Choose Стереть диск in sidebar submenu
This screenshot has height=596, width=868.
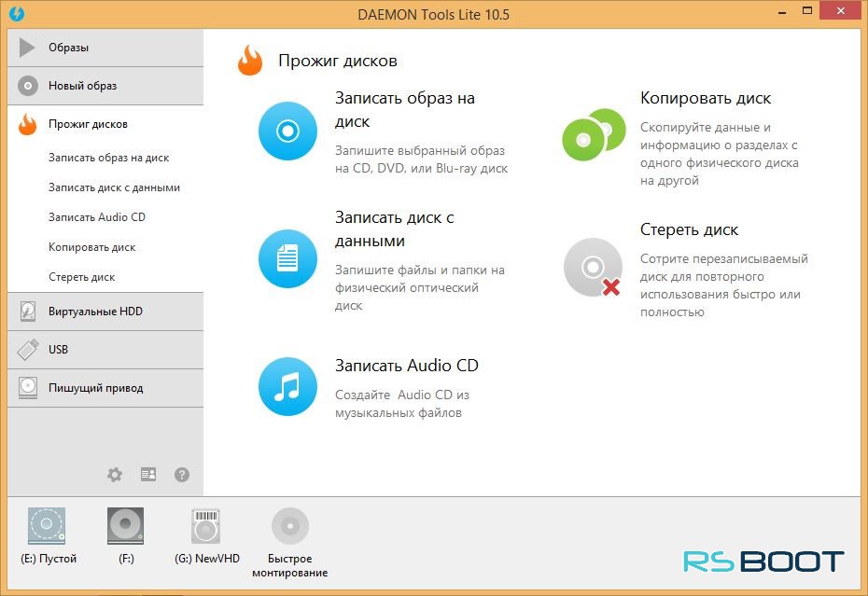[x=82, y=277]
